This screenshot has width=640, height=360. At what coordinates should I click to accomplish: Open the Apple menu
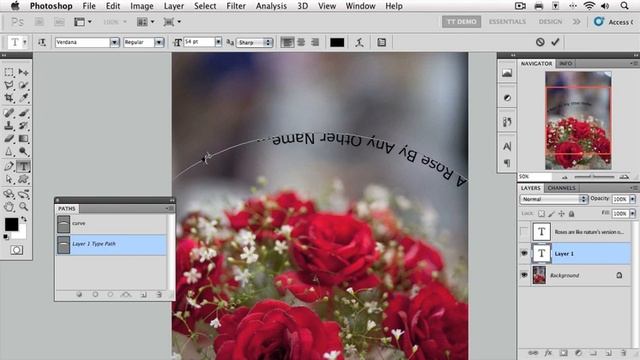[x=15, y=6]
